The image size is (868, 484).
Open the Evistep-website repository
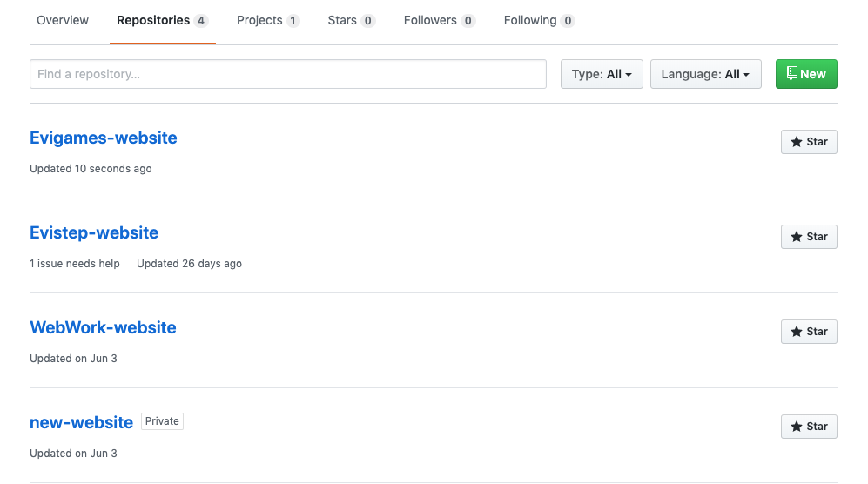click(x=94, y=232)
